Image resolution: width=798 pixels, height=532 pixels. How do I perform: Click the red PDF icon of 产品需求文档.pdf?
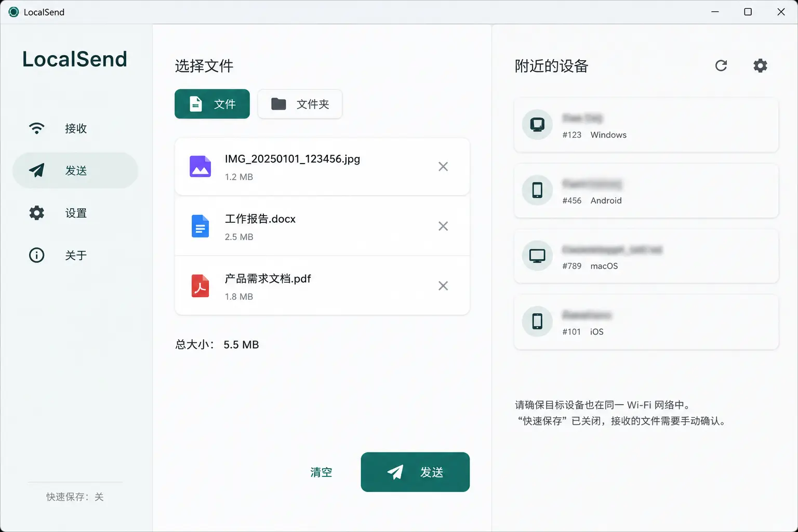[200, 286]
